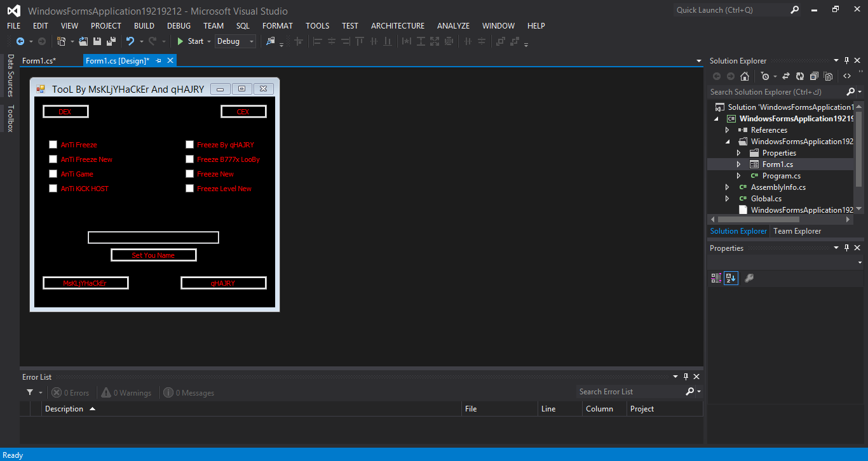Open the FORMAT menu
The width and height of the screenshot is (868, 461).
(278, 26)
